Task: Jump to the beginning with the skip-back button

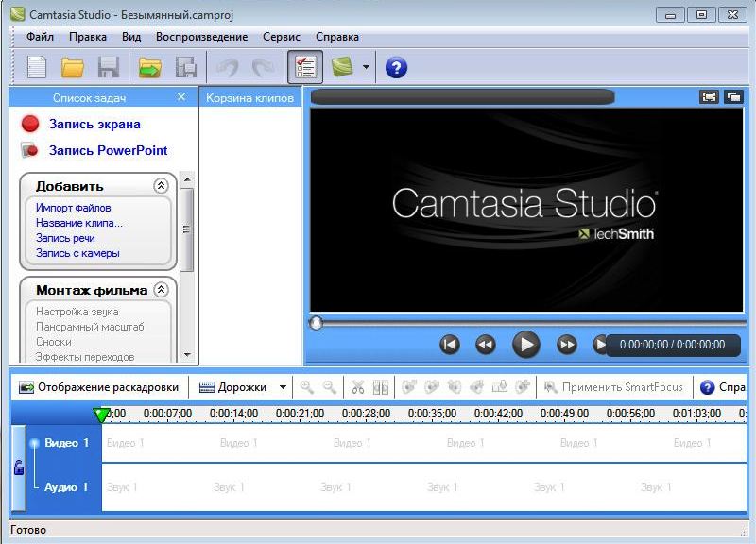Action: [x=450, y=345]
